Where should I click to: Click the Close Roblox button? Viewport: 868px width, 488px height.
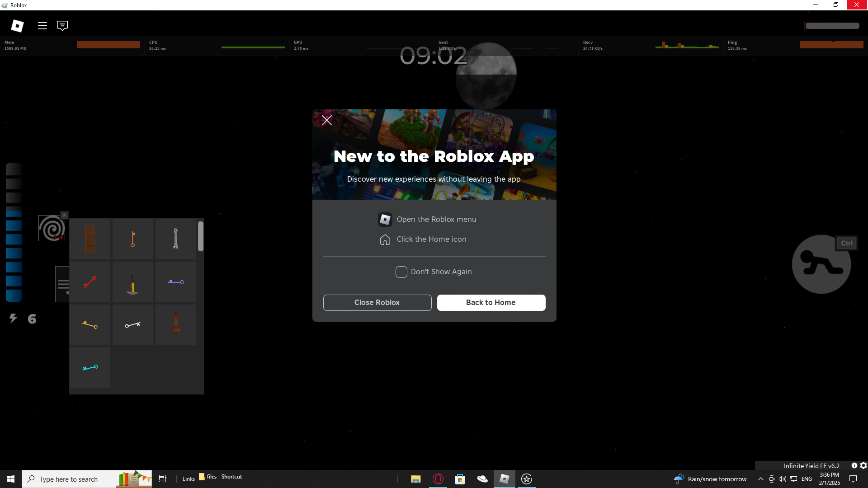[377, 303]
